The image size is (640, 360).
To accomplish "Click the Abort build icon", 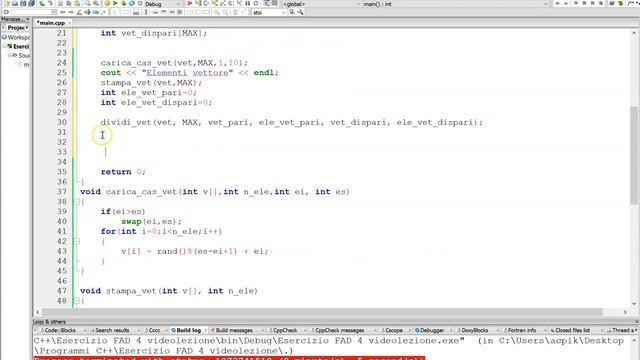I will click(140, 3).
